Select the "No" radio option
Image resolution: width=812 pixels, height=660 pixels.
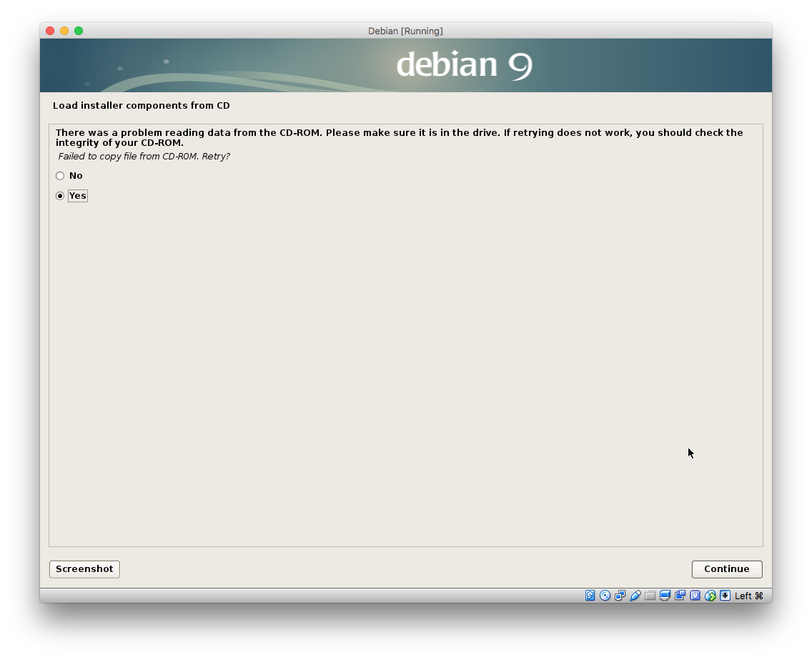point(60,176)
